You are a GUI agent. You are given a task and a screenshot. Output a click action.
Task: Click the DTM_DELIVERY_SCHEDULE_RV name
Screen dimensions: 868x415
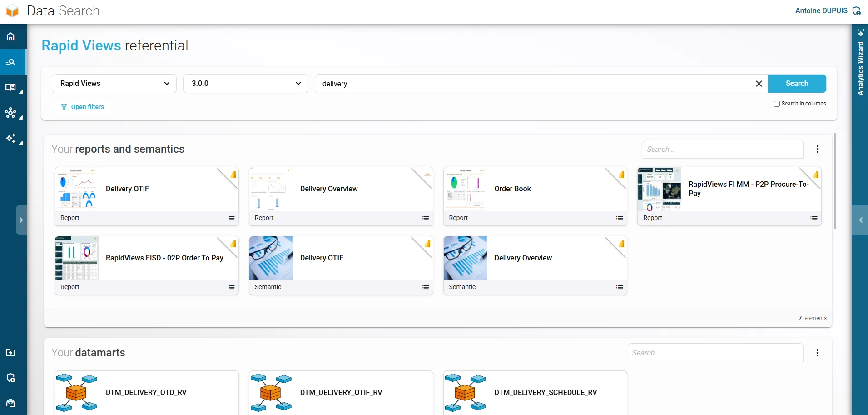(546, 393)
